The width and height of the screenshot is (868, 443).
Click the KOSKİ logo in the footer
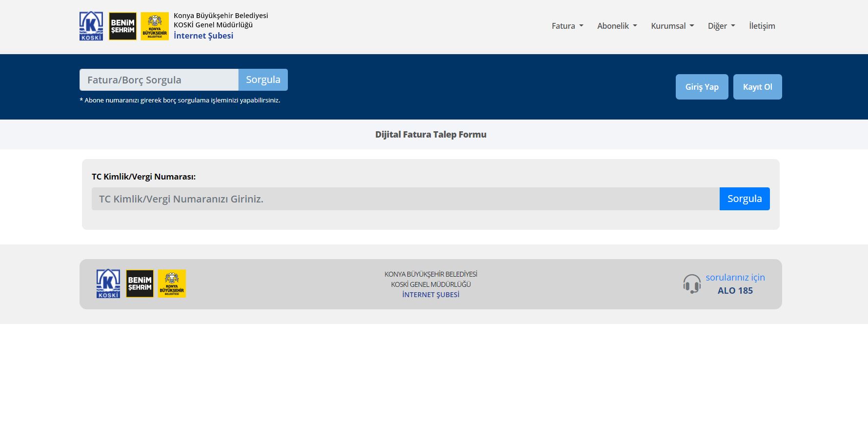click(108, 283)
